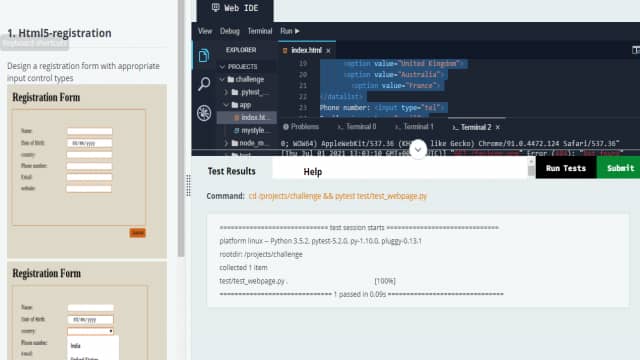Click the node_m... folder icon

coord(235,143)
